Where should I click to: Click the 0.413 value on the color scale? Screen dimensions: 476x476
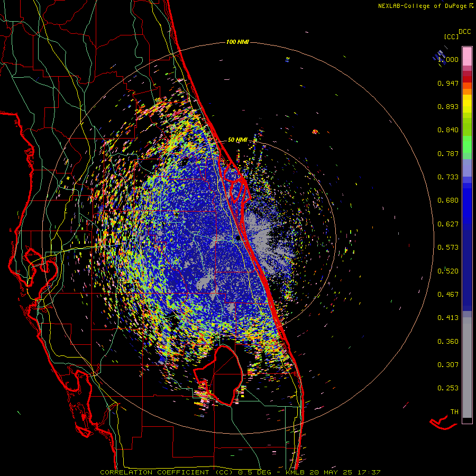pyautogui.click(x=448, y=318)
